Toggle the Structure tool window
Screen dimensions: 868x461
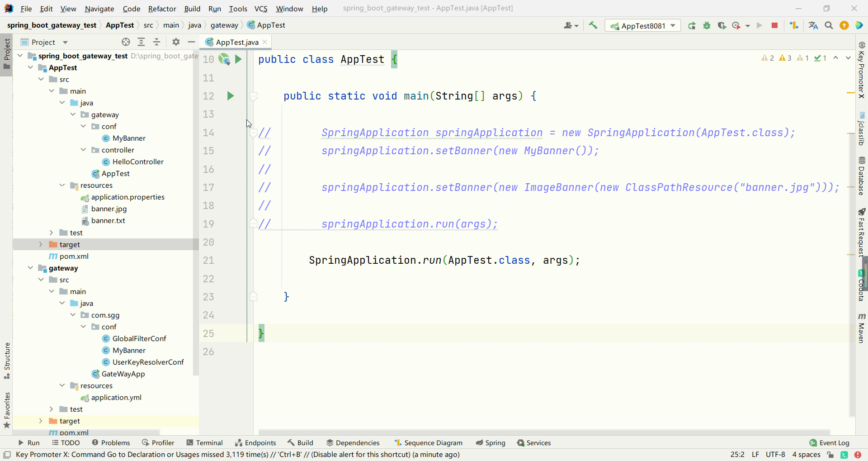coord(7,361)
